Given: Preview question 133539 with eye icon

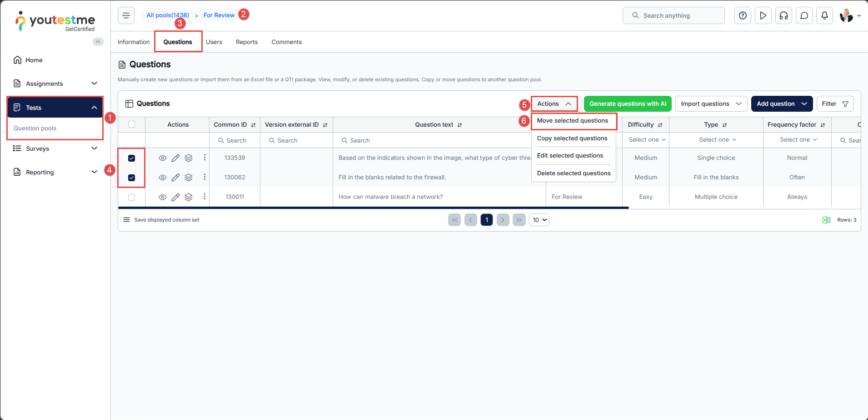Looking at the screenshot, I should [162, 158].
